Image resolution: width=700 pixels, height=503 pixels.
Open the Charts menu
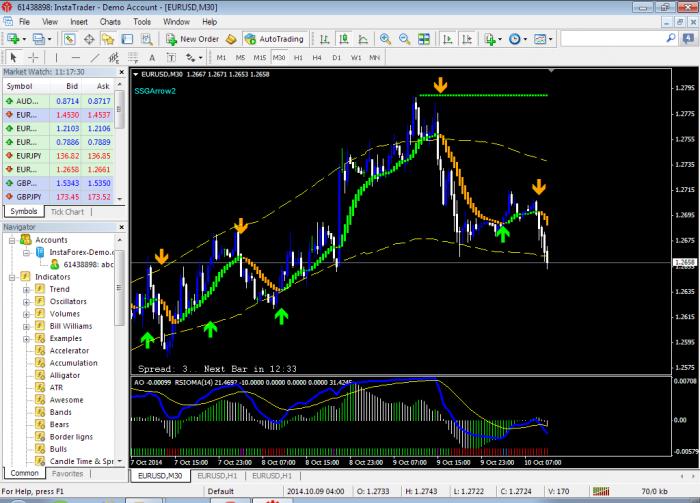coord(110,21)
